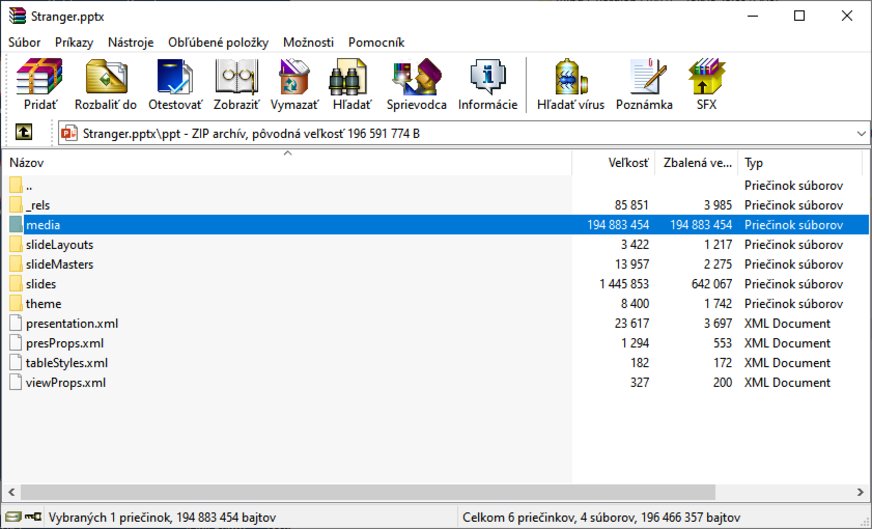This screenshot has height=529, width=872.
Task: Open the Možnosti menu
Action: (x=308, y=42)
